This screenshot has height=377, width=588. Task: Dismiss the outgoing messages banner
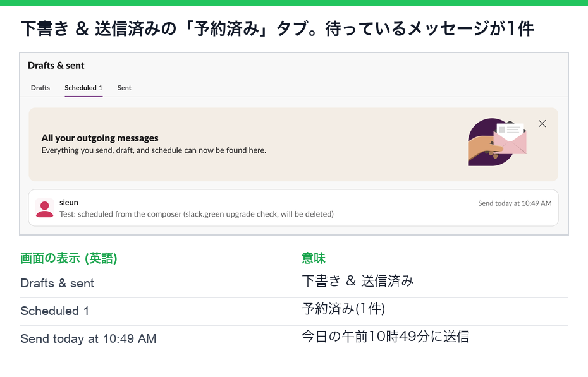coord(542,124)
